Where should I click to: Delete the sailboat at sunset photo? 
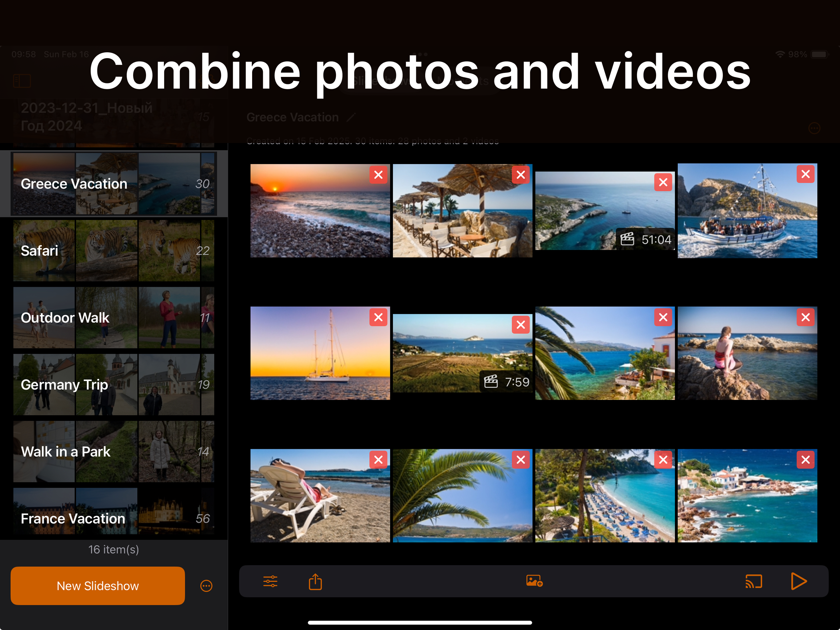[x=378, y=317]
